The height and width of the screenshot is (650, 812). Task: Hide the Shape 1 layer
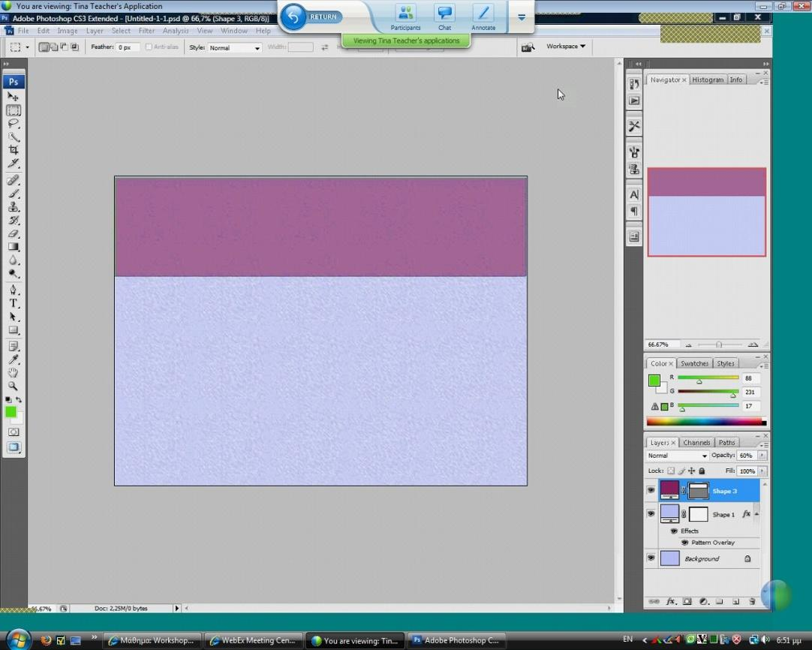point(651,514)
